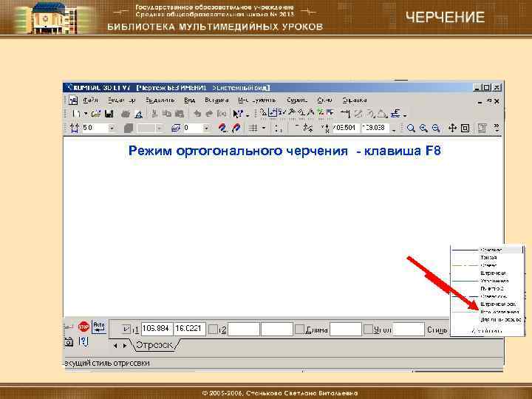Show more toolbar buttons chevron
Viewport: 532px width, 399px height.
(497, 128)
